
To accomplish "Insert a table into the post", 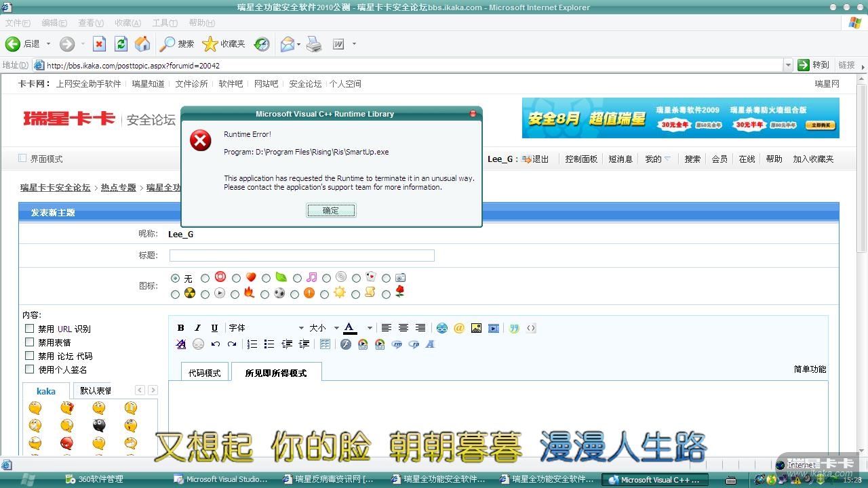I will tap(325, 344).
